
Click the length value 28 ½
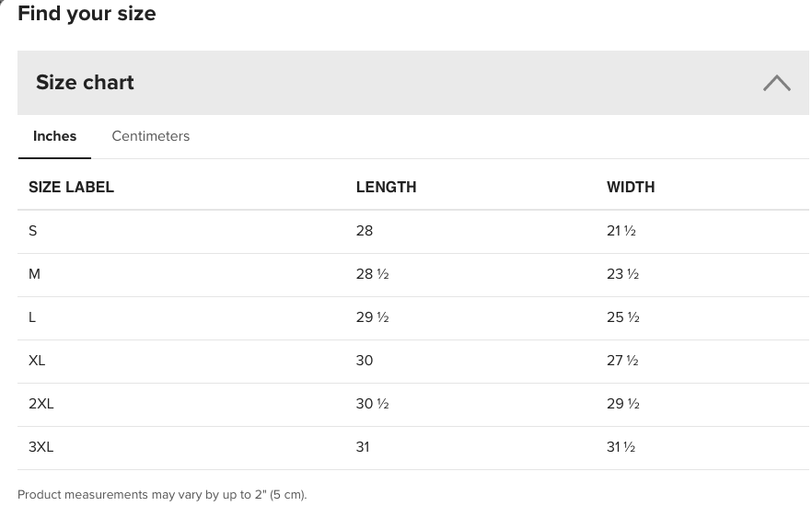(372, 274)
